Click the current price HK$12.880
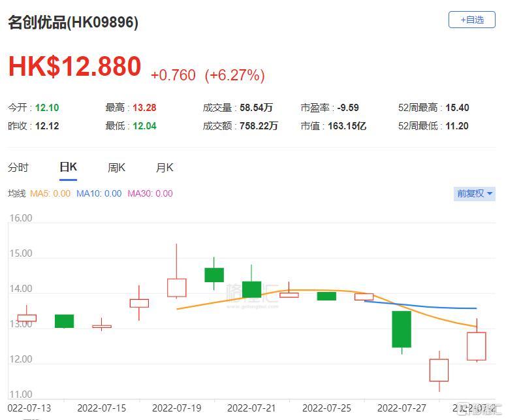 (75, 66)
